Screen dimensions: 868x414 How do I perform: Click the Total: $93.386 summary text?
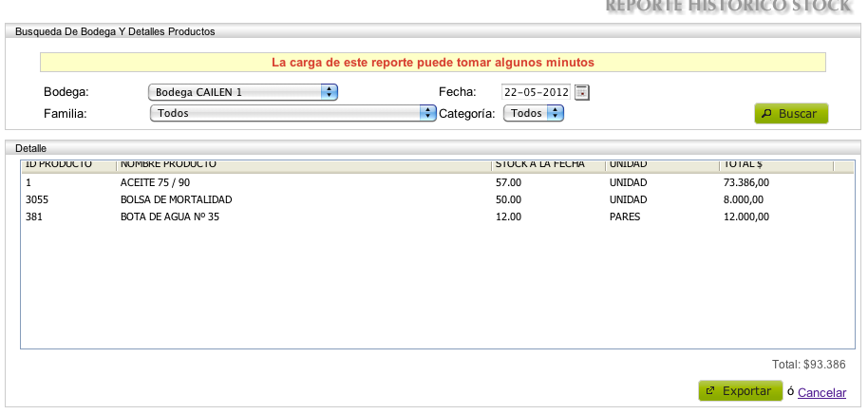tap(809, 365)
